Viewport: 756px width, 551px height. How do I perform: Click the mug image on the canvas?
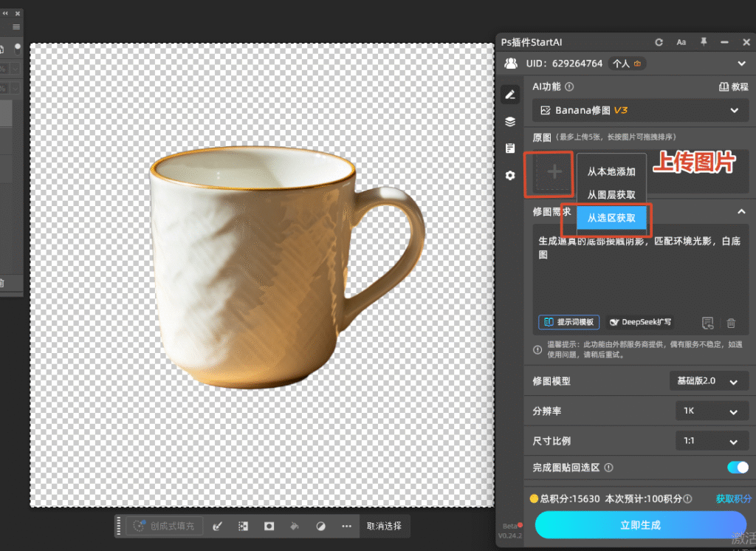click(x=288, y=268)
